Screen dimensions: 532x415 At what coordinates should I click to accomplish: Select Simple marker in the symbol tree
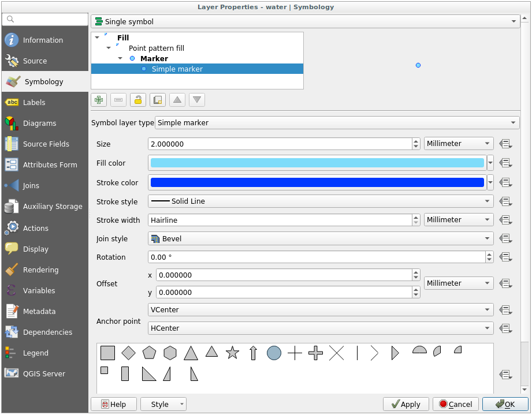177,69
